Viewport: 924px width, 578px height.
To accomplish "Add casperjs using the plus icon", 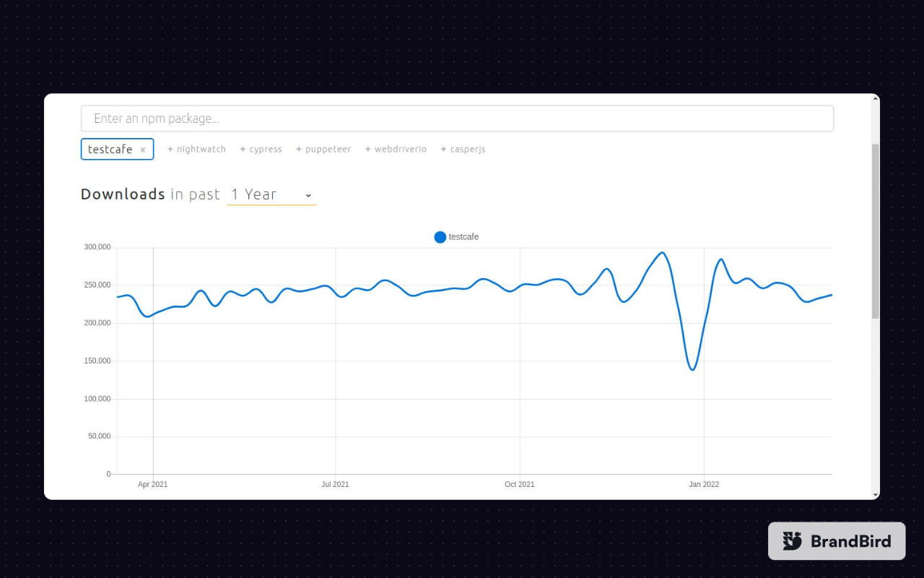I will click(x=443, y=149).
